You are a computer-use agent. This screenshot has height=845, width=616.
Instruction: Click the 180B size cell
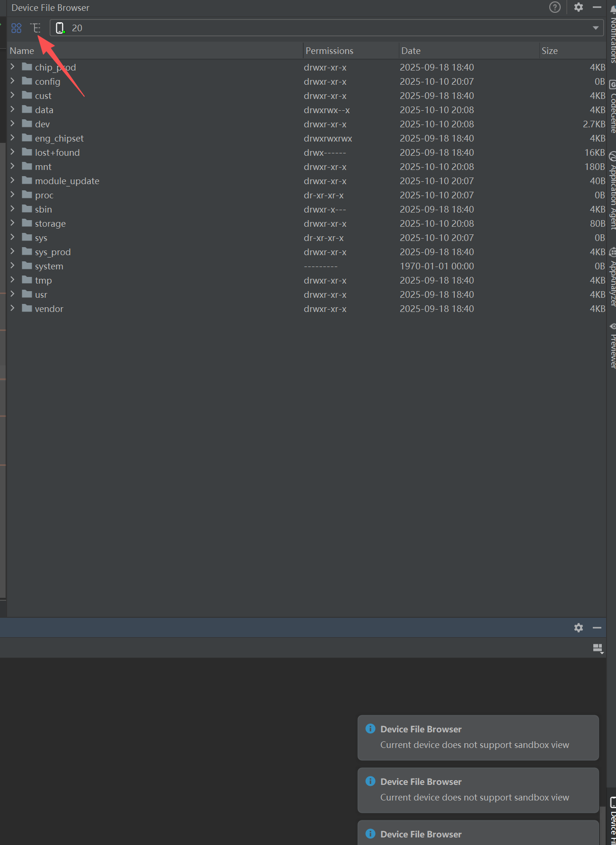(x=595, y=167)
